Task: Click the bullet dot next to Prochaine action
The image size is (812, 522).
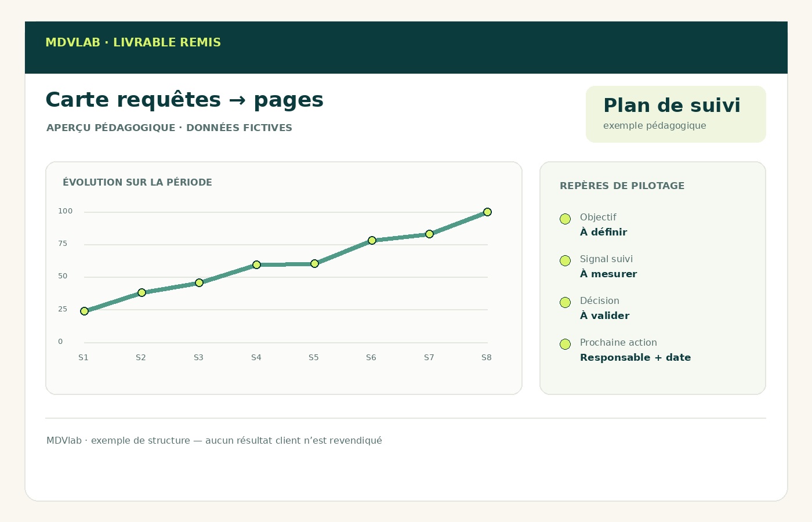Action: (x=565, y=344)
